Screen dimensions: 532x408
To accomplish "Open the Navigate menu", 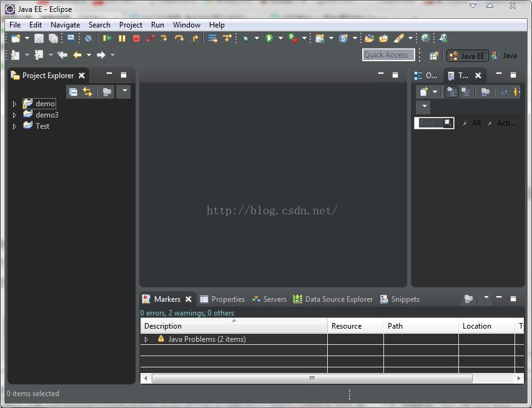I will tap(65, 25).
